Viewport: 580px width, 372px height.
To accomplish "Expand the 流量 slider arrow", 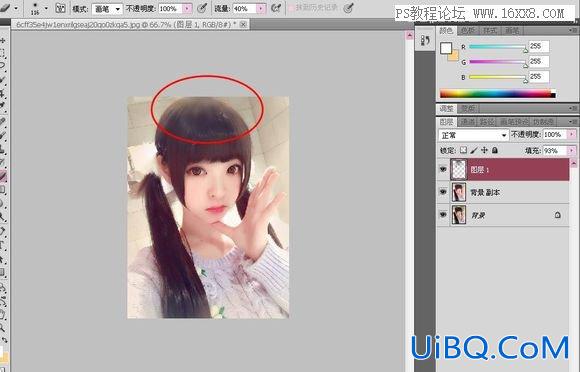I will (x=261, y=8).
